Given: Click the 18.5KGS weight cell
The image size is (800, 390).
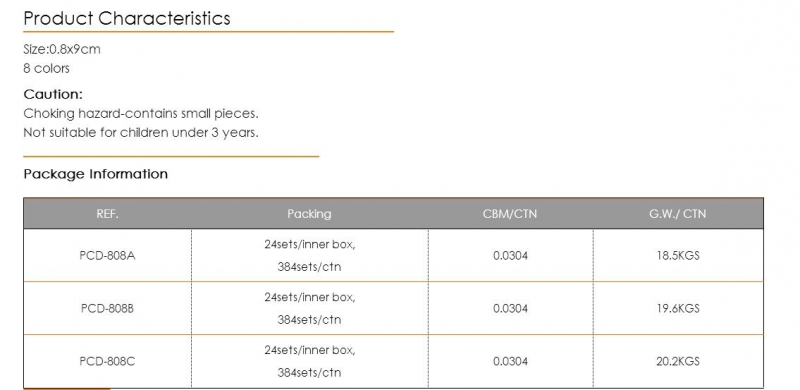Looking at the screenshot, I should (678, 255).
